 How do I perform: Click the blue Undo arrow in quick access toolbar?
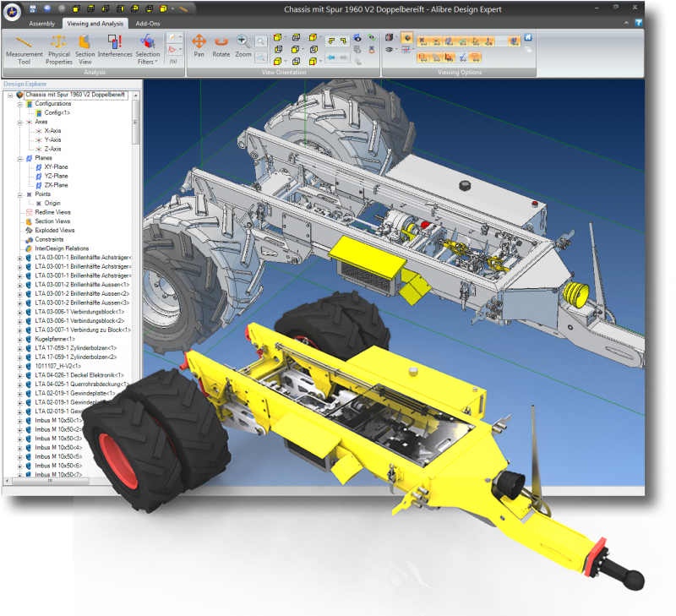click(47, 8)
